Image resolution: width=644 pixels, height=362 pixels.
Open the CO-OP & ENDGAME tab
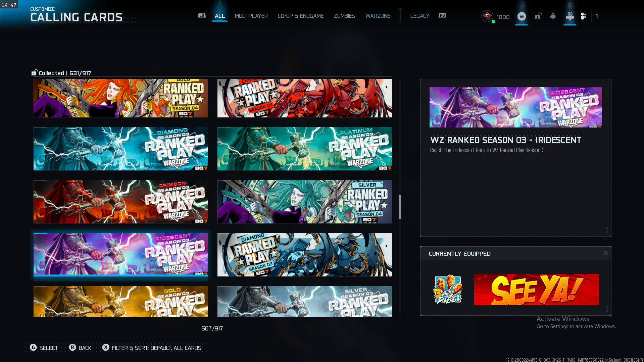point(301,16)
